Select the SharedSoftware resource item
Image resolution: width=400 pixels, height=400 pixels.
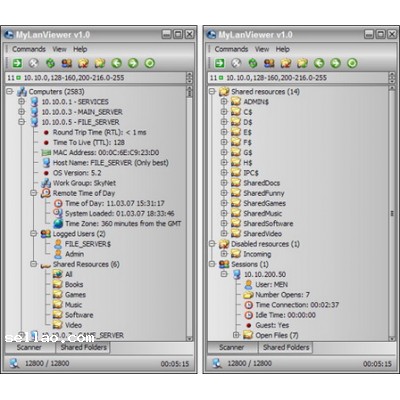click(268, 223)
